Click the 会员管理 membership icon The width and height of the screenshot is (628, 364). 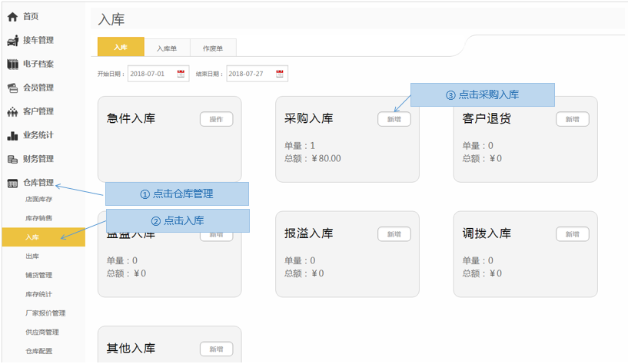tap(12, 88)
